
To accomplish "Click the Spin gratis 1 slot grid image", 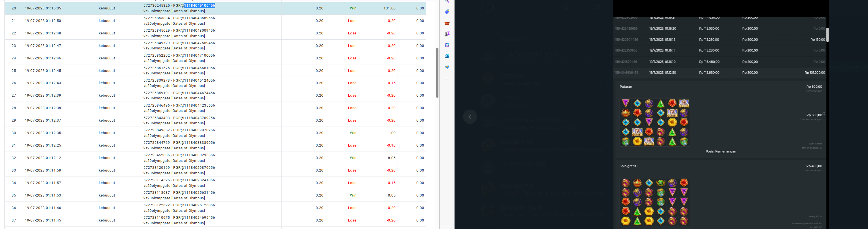I will 655,202.
